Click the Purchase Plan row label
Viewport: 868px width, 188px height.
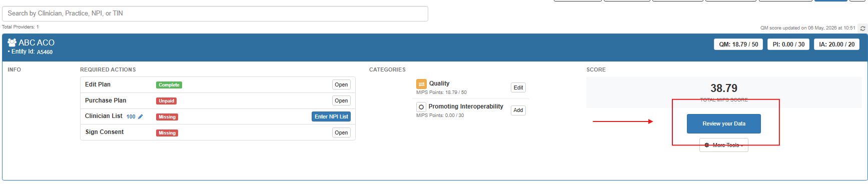point(106,100)
